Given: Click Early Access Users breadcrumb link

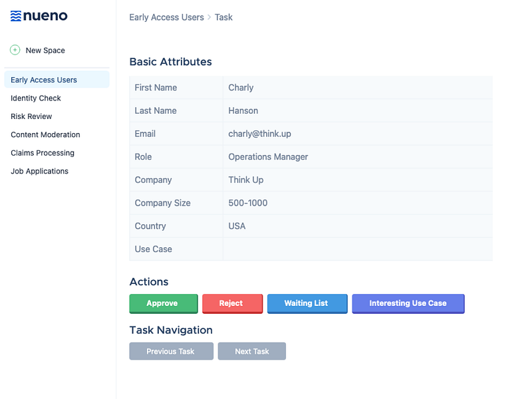Looking at the screenshot, I should (167, 17).
